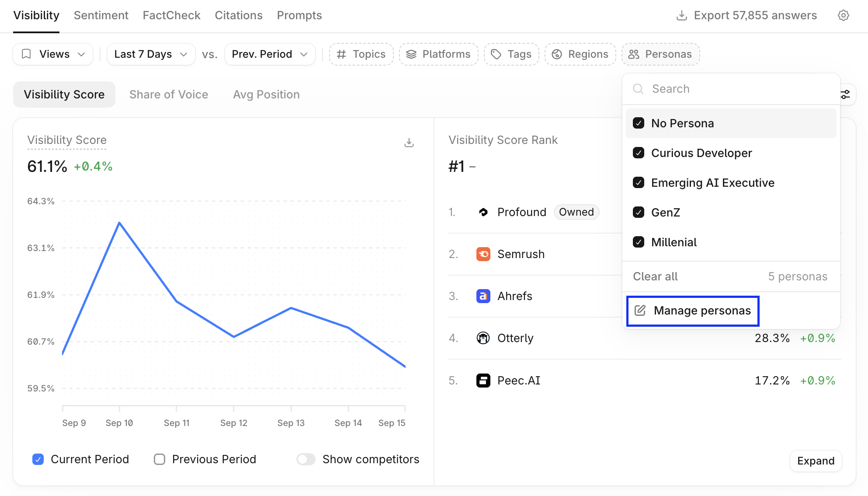868x496 pixels.
Task: Uncheck the GenZ persona checkbox
Action: point(639,213)
